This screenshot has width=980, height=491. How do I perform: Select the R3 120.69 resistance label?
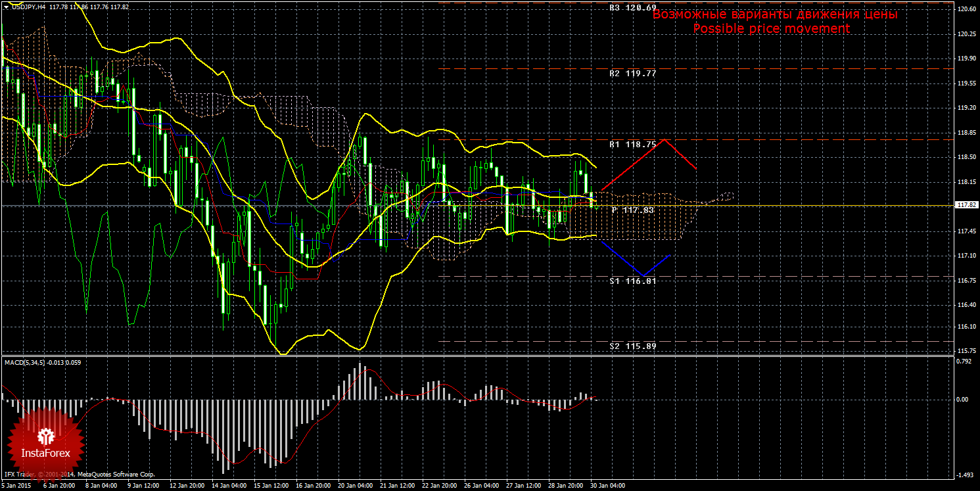pos(632,9)
